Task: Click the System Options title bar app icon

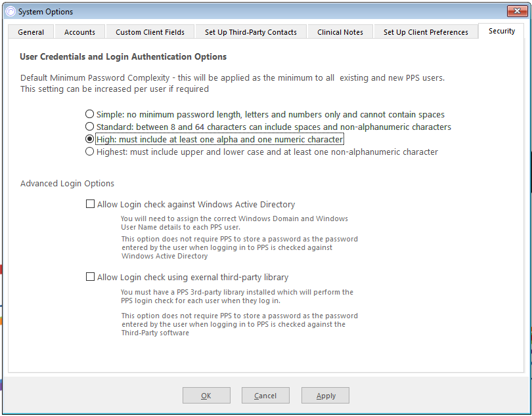Action: (x=11, y=12)
